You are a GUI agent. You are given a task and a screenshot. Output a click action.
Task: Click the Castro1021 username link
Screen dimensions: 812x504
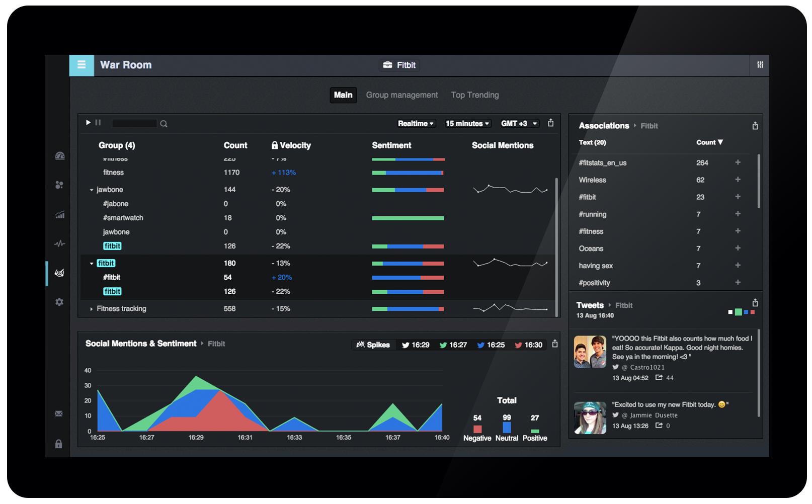point(647,367)
